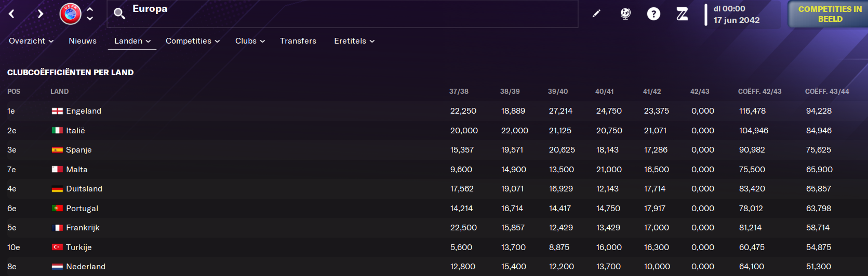Image resolution: width=868 pixels, height=276 pixels.
Task: Open the pencil edit tool
Action: click(596, 13)
